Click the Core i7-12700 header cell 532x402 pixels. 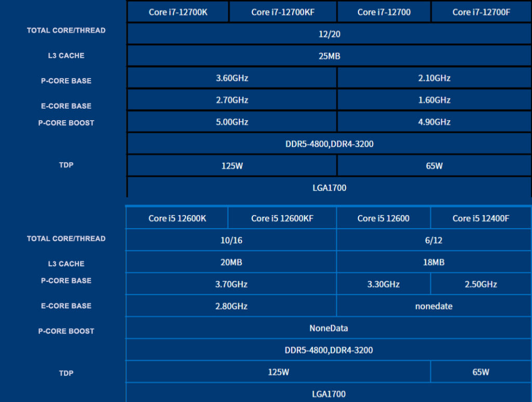pyautogui.click(x=384, y=11)
